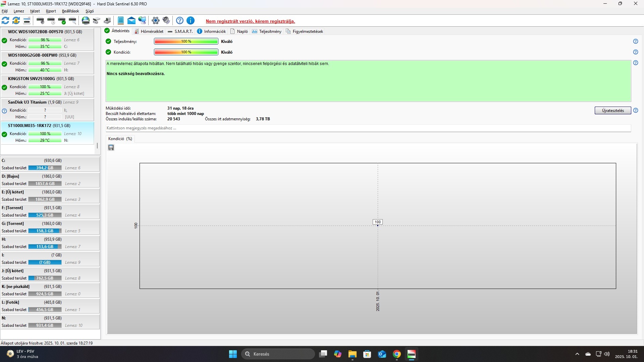Click the save icon above the graph
The image size is (644, 362).
pos(111,147)
